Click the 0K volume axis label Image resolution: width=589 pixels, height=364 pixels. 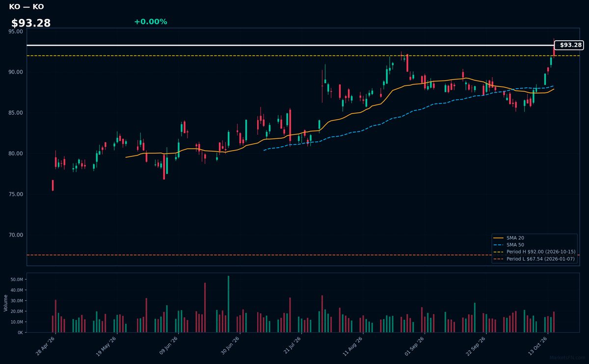click(20, 333)
